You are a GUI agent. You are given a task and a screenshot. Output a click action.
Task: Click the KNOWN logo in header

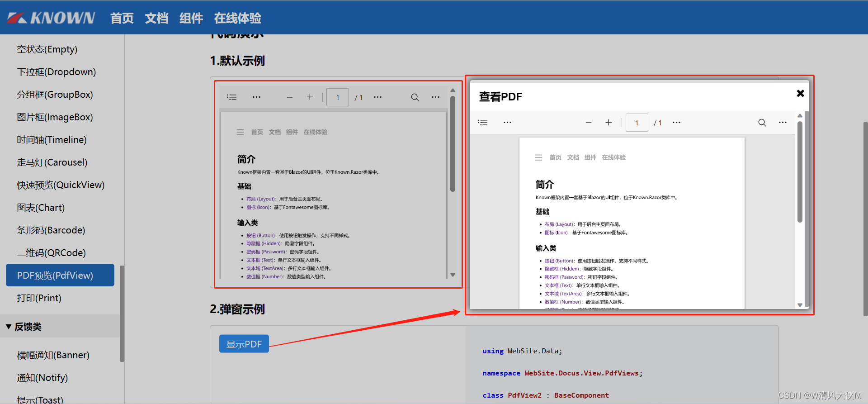point(51,18)
